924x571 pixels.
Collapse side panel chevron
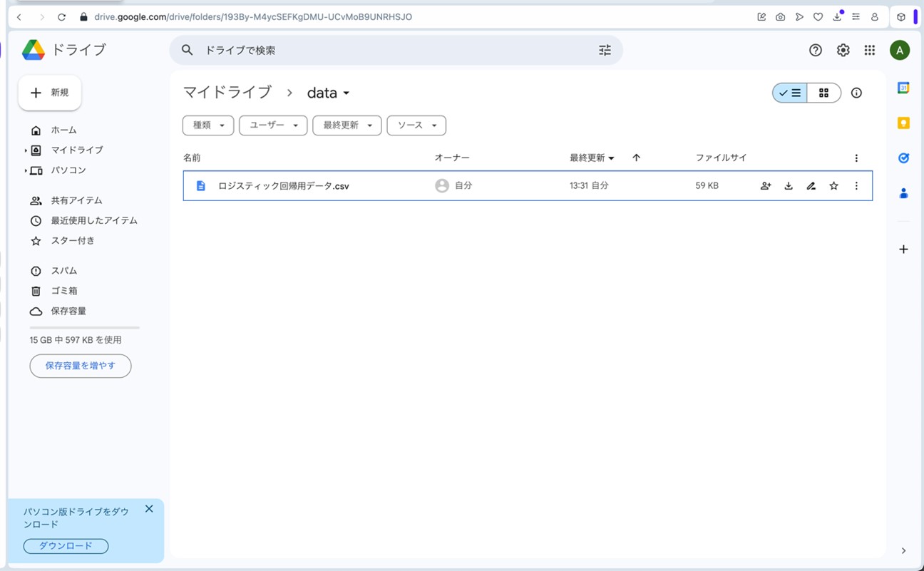click(x=903, y=550)
